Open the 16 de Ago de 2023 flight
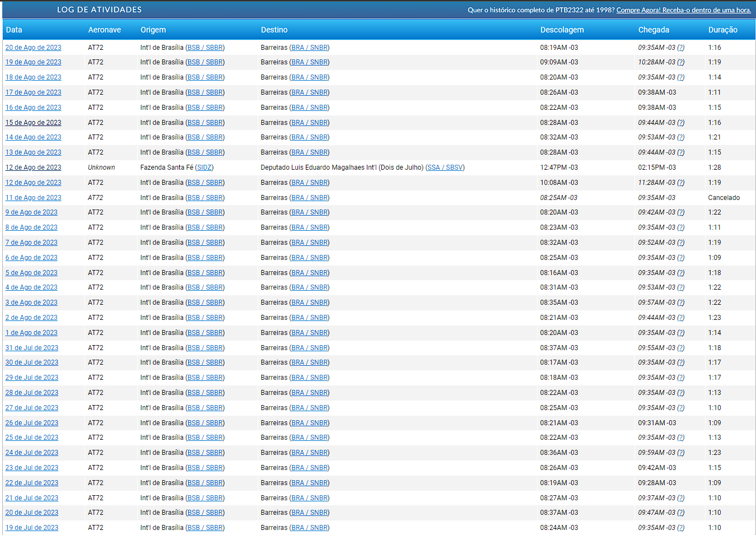Viewport: 756px width, 535px height. (x=34, y=108)
